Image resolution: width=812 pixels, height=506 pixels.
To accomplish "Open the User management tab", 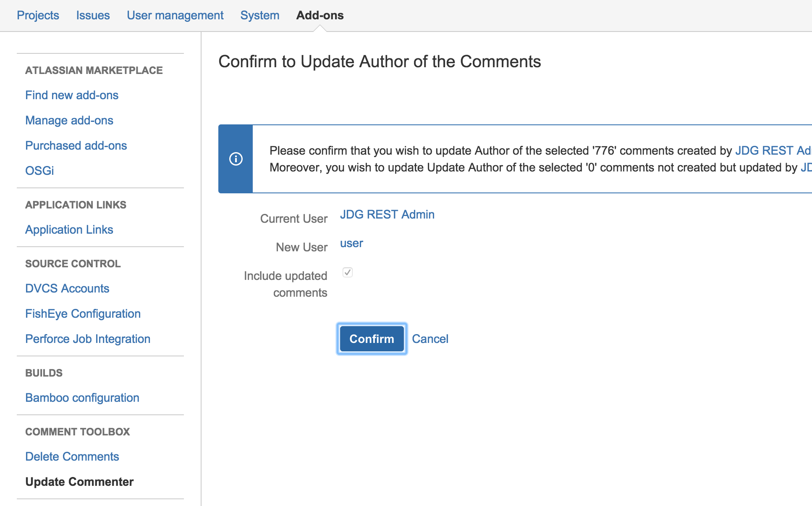I will (175, 15).
